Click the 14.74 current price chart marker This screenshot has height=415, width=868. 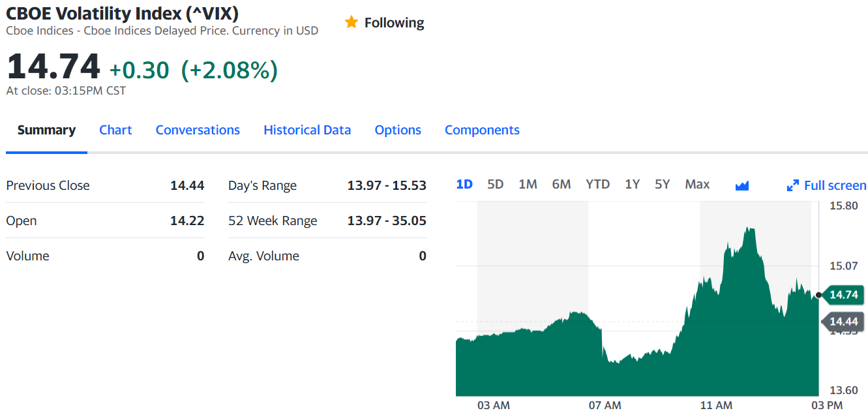click(844, 295)
